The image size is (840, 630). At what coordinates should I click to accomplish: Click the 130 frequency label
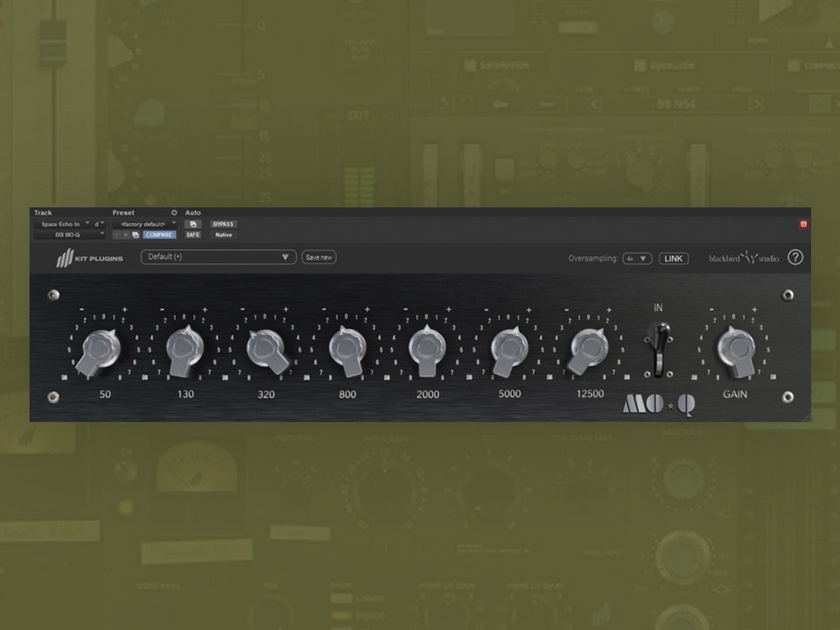(x=185, y=395)
